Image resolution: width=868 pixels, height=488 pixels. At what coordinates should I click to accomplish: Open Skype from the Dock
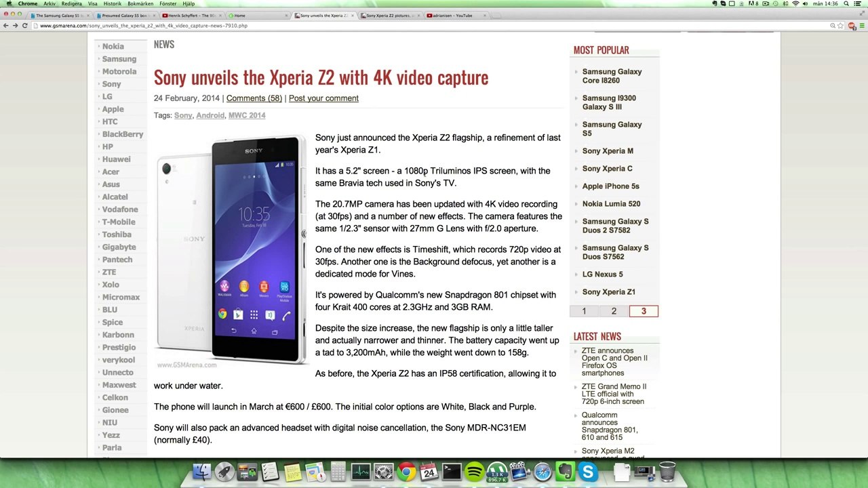pos(588,471)
